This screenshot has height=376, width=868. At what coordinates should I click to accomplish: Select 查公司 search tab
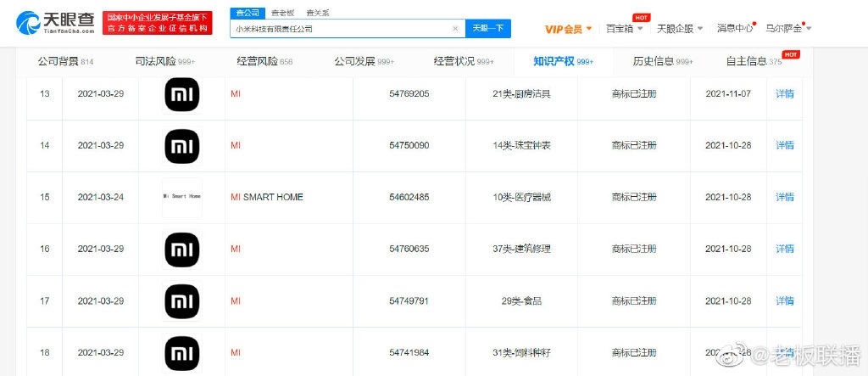pyautogui.click(x=247, y=13)
